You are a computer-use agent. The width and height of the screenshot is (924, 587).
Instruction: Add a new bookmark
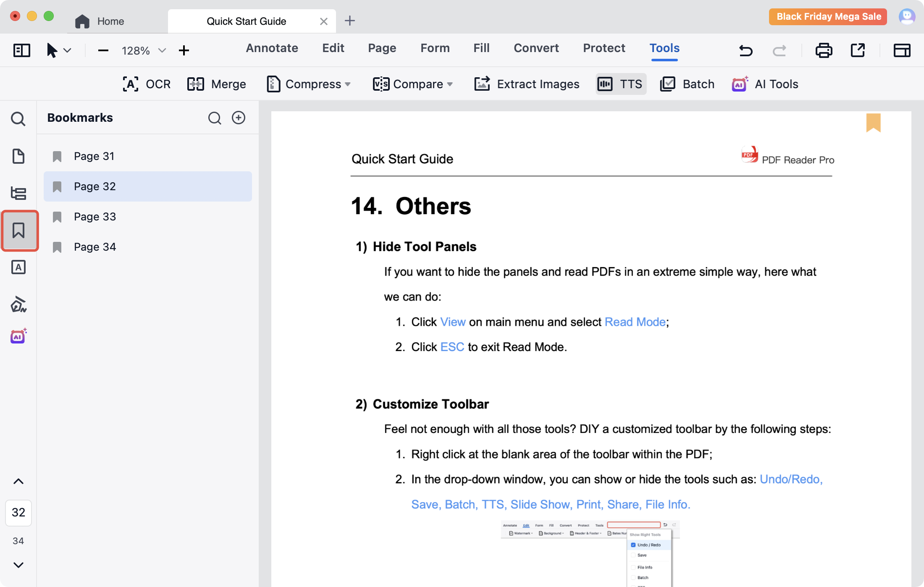(239, 118)
